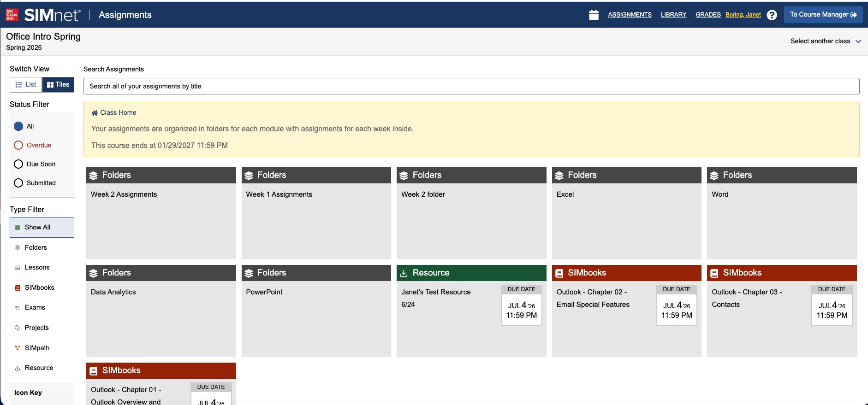The image size is (868, 405).
Task: Open the Week 1 Assignments folder
Action: tap(316, 213)
